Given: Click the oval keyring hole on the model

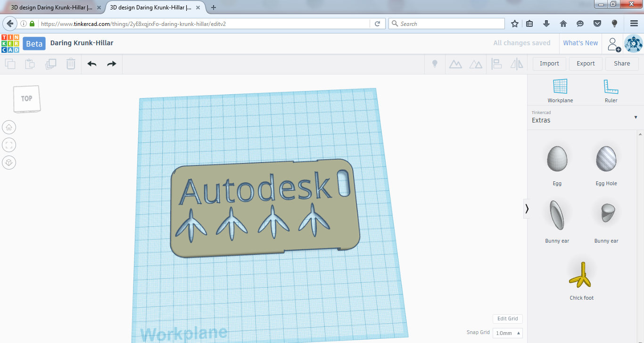Looking at the screenshot, I should [x=345, y=183].
